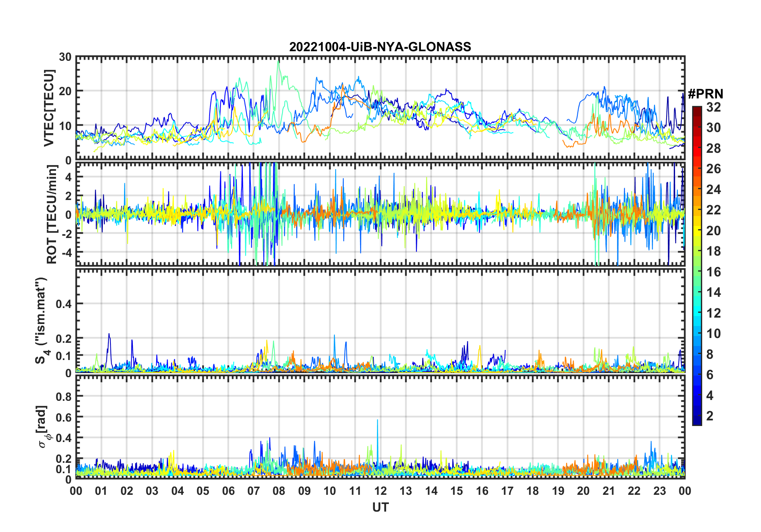
Task: Click colorbar tick label 14
Action: pyautogui.click(x=713, y=292)
